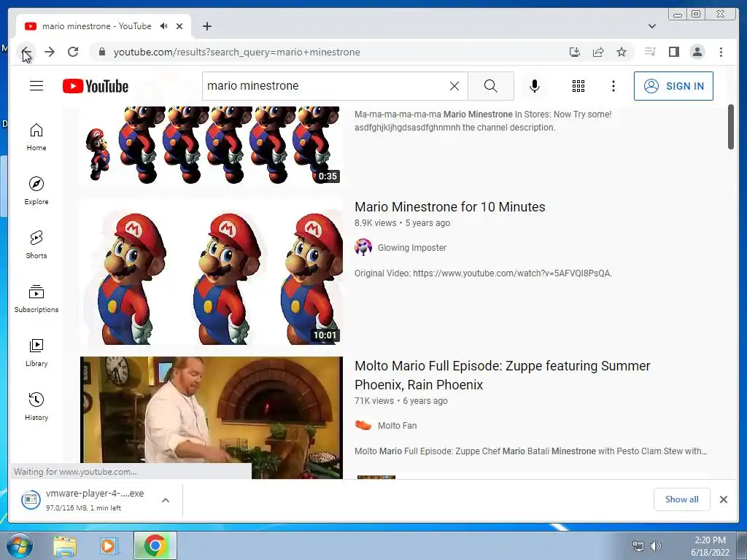Open History in the sidebar
Screen dimensions: 747x560
point(36,406)
